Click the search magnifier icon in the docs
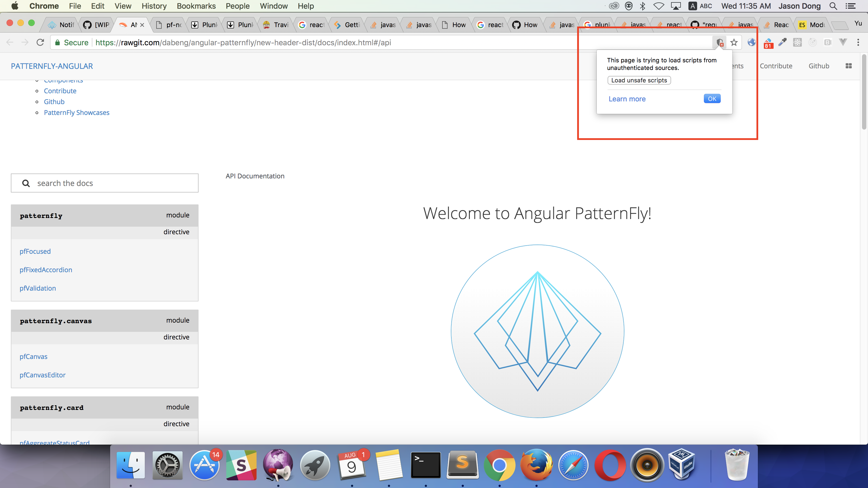The height and width of the screenshot is (488, 868). tap(26, 183)
